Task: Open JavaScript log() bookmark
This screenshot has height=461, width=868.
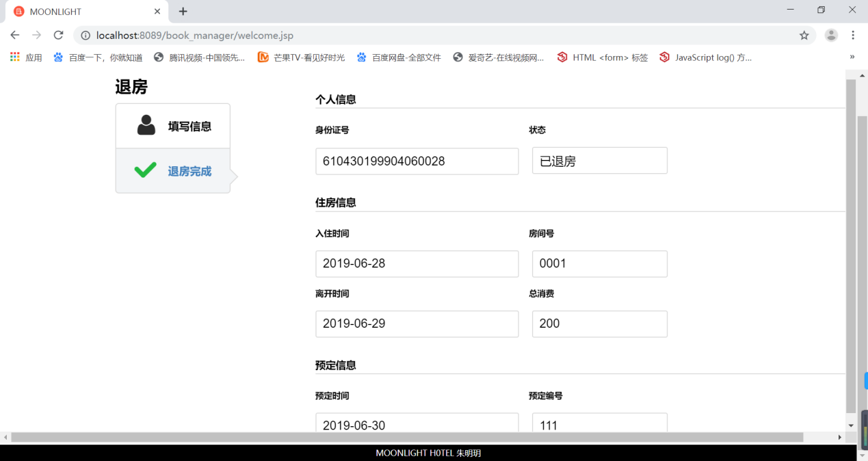Action: tap(705, 57)
